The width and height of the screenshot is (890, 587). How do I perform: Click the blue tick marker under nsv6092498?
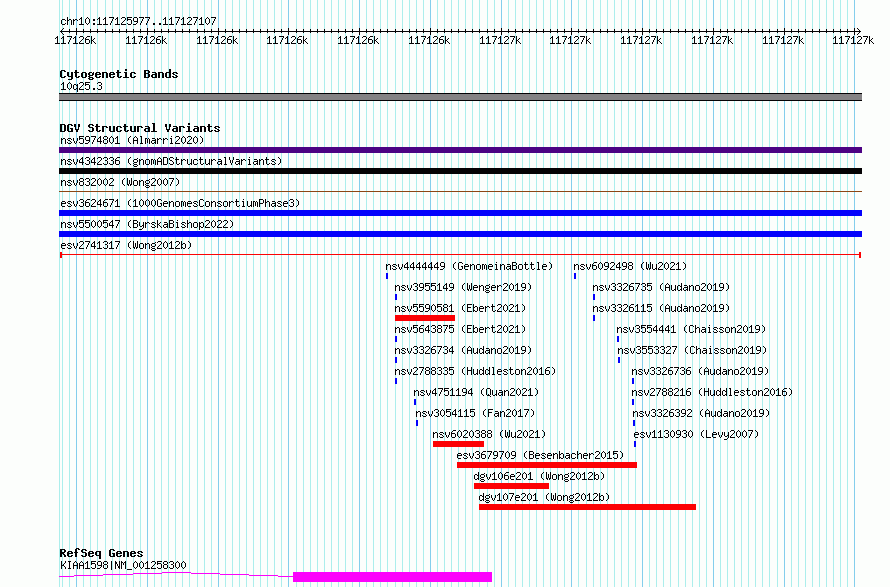coord(575,276)
